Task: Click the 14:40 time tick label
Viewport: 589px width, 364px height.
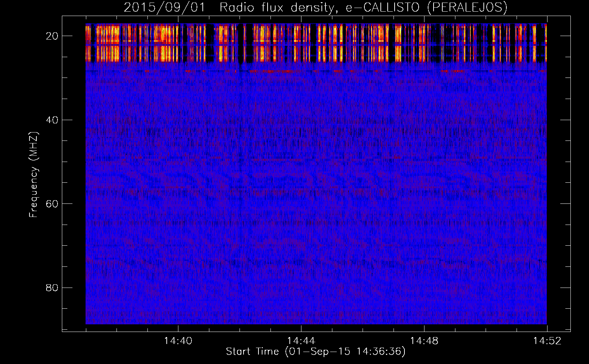Action: 178,341
